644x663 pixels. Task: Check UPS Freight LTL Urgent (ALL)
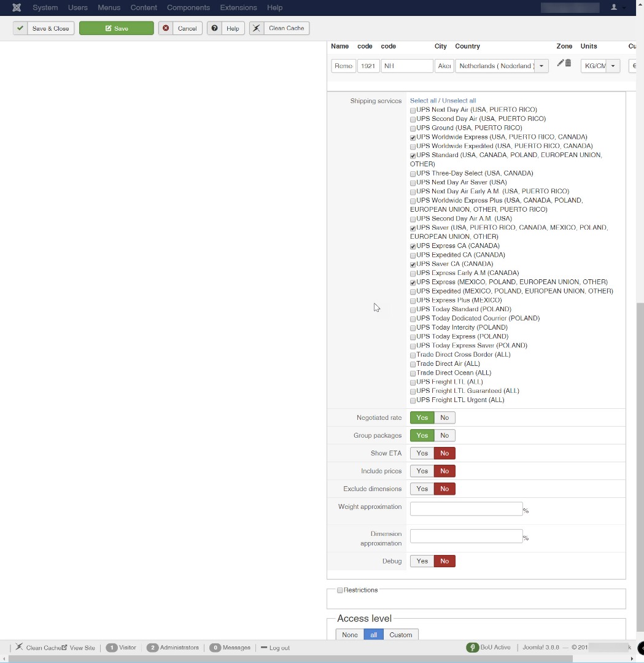click(x=413, y=400)
